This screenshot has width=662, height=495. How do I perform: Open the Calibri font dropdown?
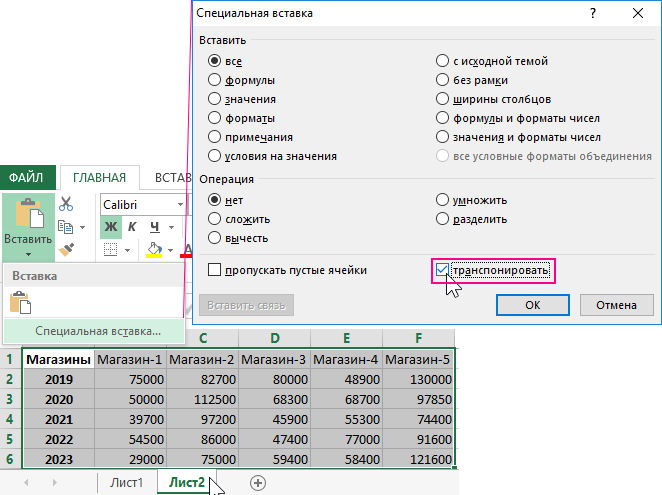click(181, 204)
